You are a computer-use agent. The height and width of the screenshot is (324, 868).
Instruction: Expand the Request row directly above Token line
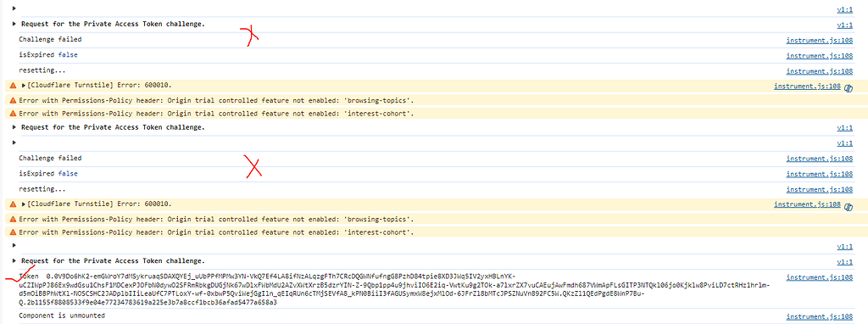pyautogui.click(x=14, y=261)
